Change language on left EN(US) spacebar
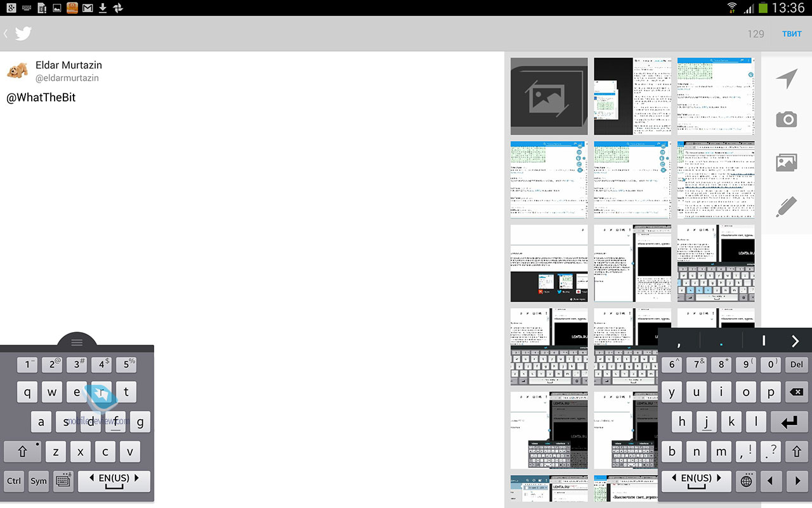This screenshot has width=812, height=508. coord(114,481)
